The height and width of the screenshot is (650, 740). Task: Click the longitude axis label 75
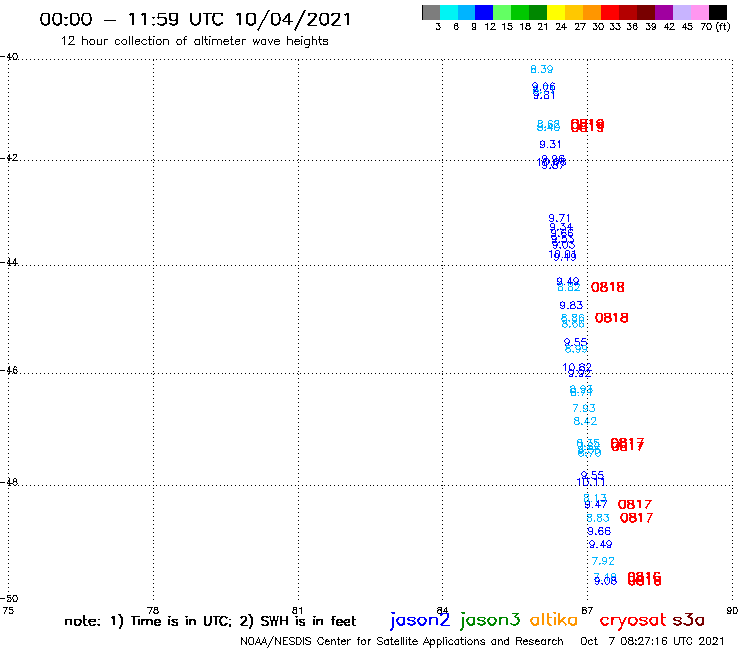[x=8, y=611]
